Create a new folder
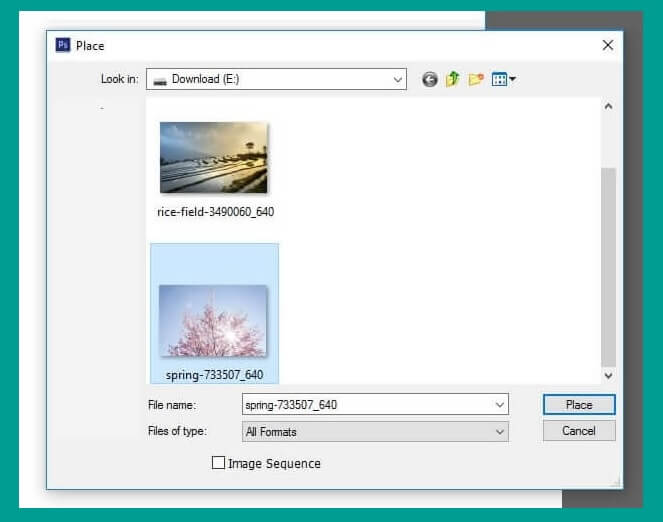Image resolution: width=663 pixels, height=522 pixels. point(476,79)
